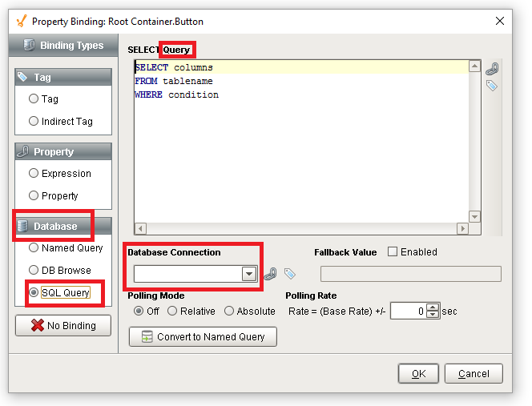Remove binding with No Binding button
The height and width of the screenshot is (406, 532).
[63, 326]
